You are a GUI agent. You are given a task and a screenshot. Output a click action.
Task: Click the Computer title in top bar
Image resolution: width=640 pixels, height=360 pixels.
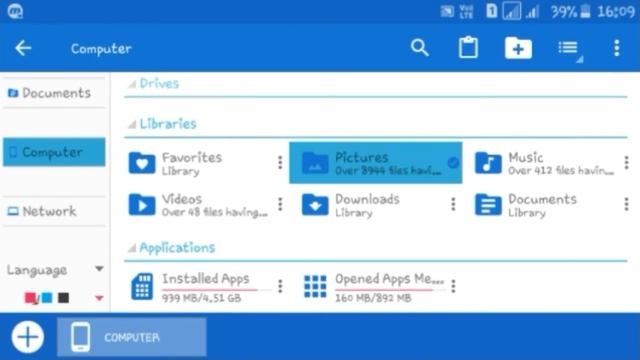pyautogui.click(x=101, y=49)
